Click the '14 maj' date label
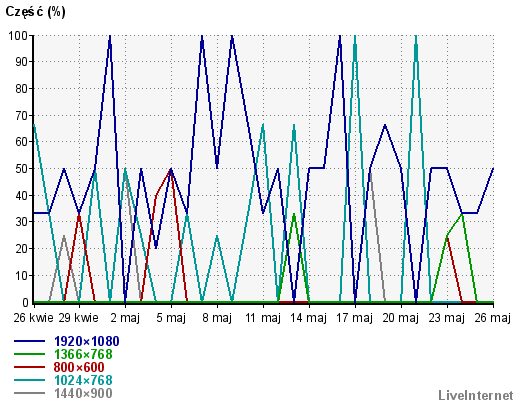Image resolution: width=520 pixels, height=405 pixels. pos(309,318)
